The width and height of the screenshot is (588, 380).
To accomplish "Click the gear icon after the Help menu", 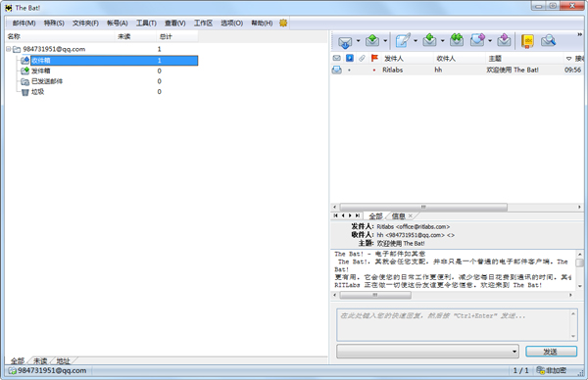I will 283,23.
